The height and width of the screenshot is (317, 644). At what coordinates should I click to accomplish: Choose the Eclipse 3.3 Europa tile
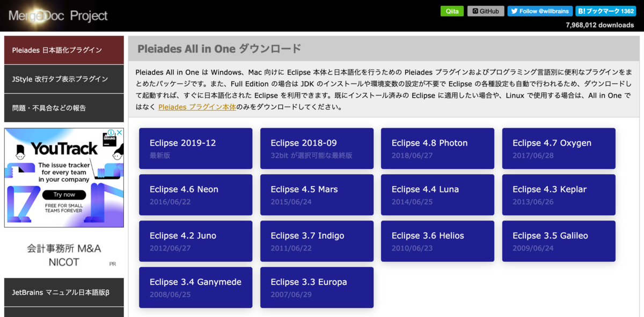pos(317,287)
